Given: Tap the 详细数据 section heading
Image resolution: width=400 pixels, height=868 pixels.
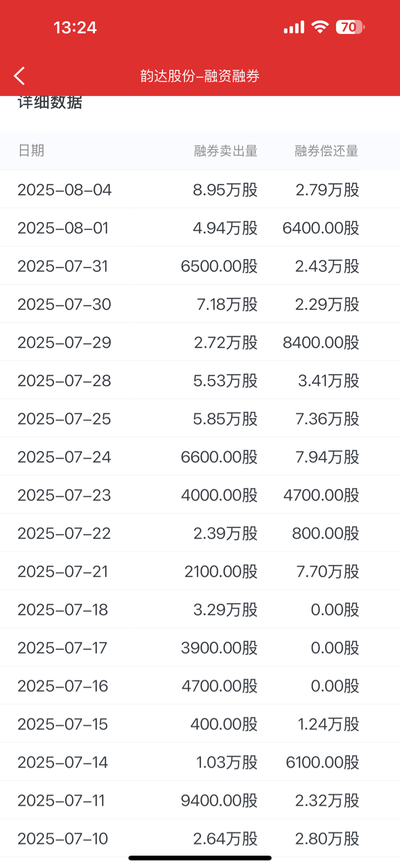Looking at the screenshot, I should coord(50,102).
